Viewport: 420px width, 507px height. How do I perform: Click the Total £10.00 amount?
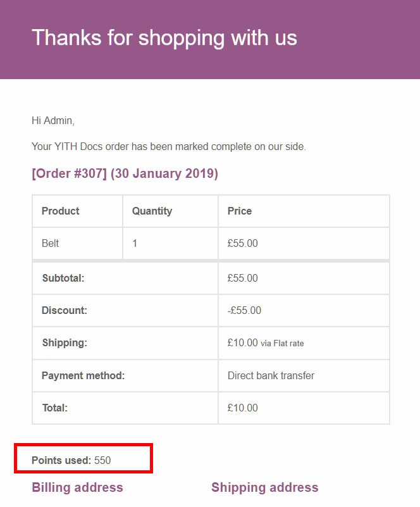tap(243, 408)
